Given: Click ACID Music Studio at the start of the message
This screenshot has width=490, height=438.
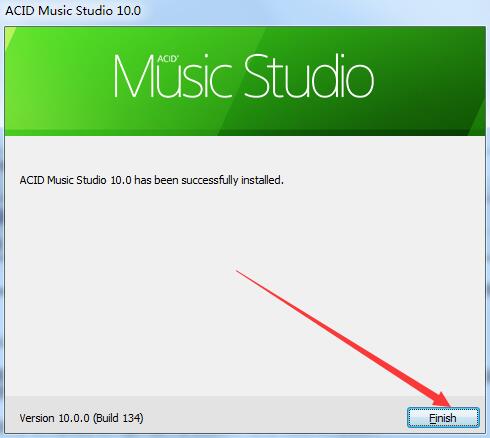Looking at the screenshot, I should [63, 180].
